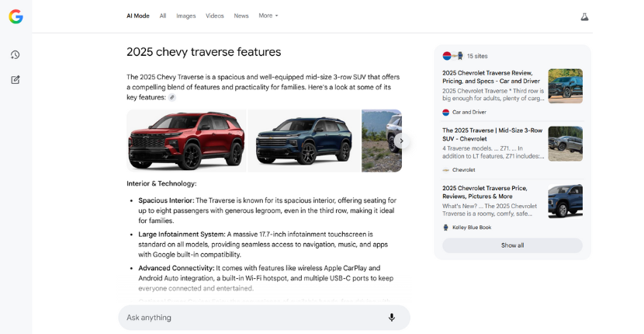Viewport: 644px width, 334px height.
Task: Expand sources with Show all button
Action: [x=512, y=245]
